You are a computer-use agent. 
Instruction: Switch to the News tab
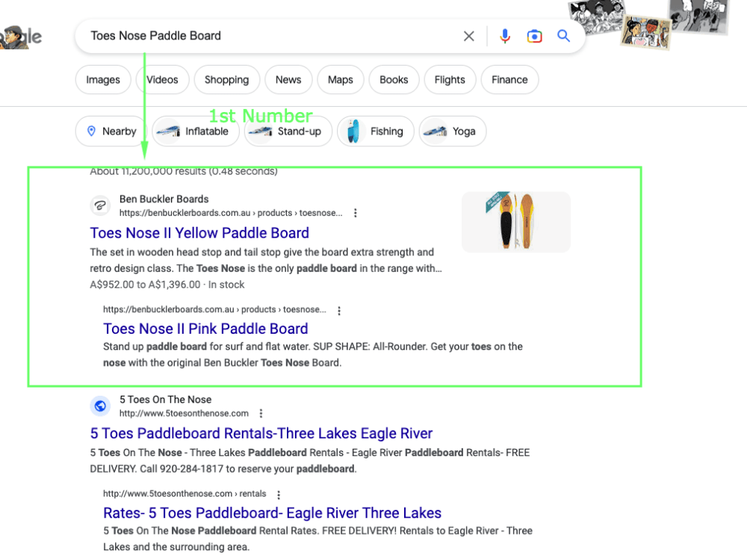coord(288,80)
